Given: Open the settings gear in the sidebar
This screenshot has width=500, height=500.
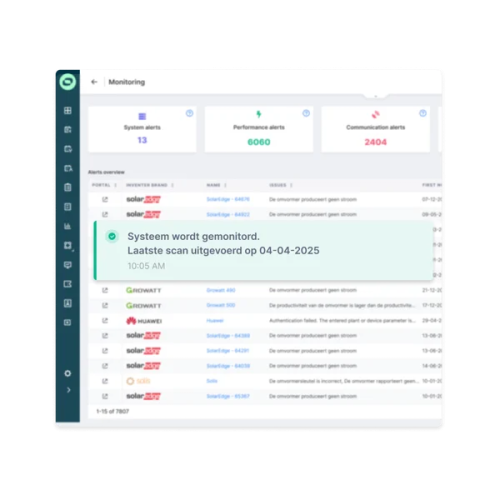Looking at the screenshot, I should [68, 373].
